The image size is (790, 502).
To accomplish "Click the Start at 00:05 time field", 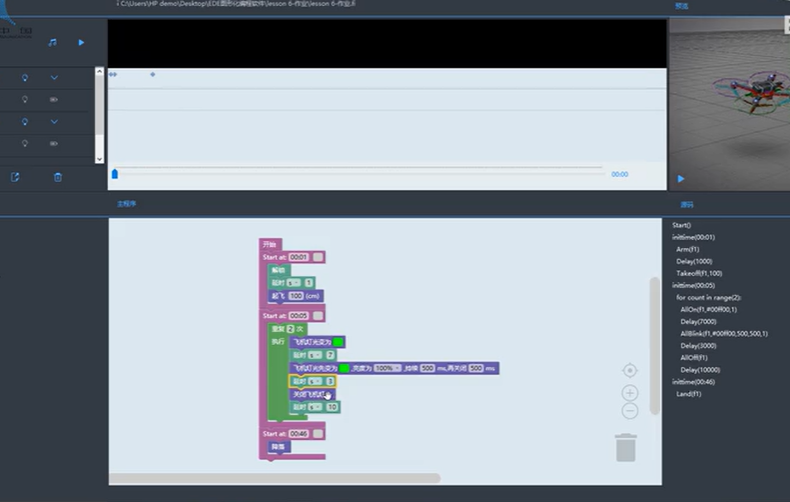I will [298, 316].
